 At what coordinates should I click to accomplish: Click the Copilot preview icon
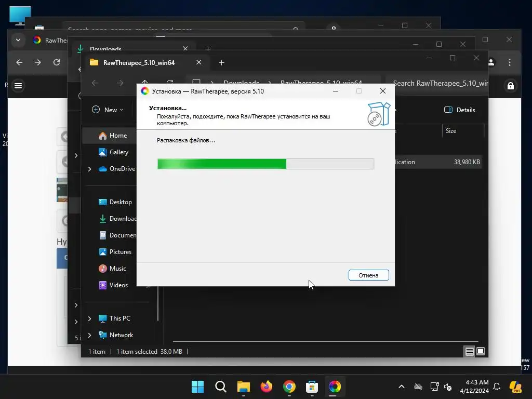(515, 387)
